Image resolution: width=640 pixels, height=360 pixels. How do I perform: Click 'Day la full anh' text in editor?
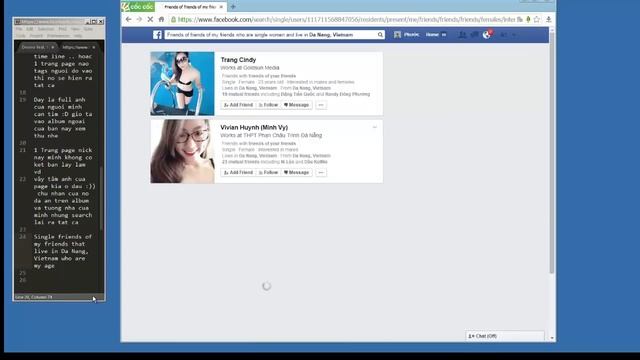[60, 100]
